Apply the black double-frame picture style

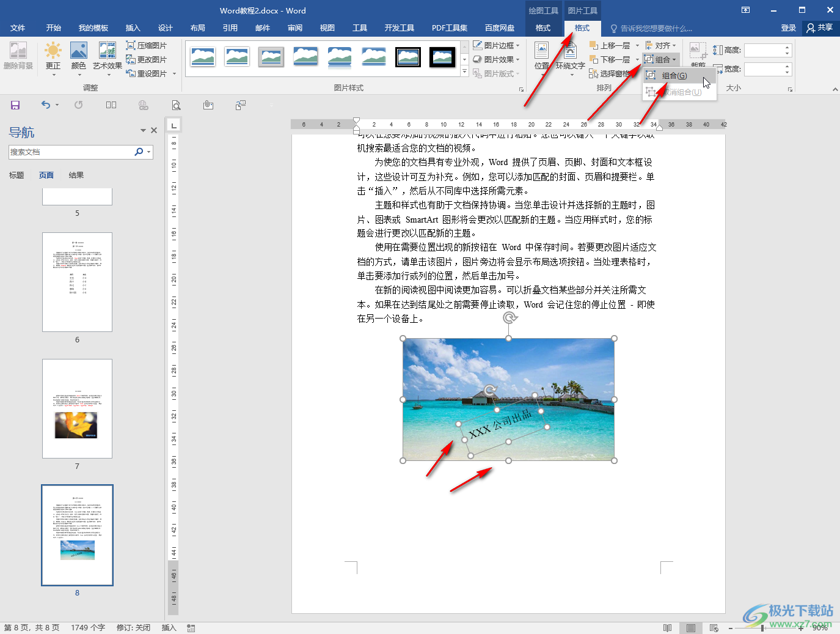(408, 57)
